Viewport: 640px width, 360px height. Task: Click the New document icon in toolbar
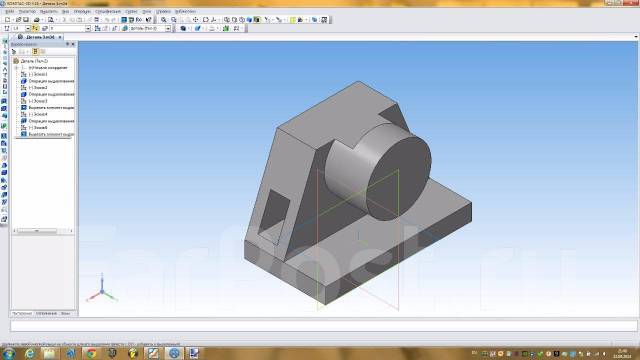coord(7,20)
